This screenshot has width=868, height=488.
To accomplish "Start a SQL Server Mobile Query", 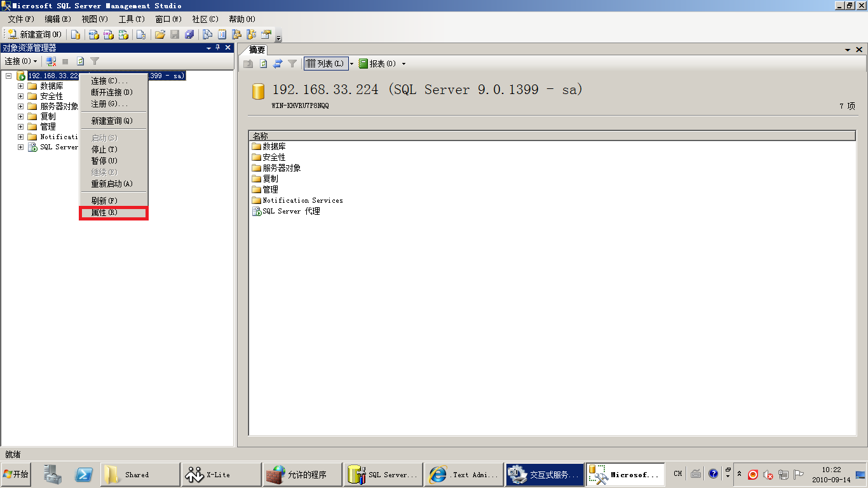I will pos(141,34).
